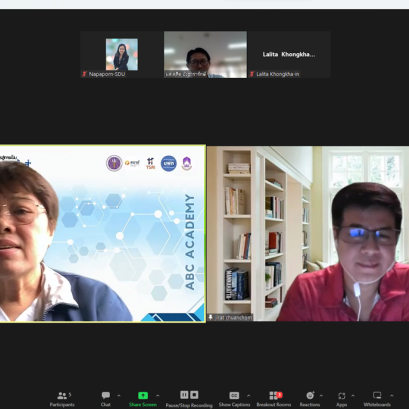Click the Participants label text

click(62, 405)
